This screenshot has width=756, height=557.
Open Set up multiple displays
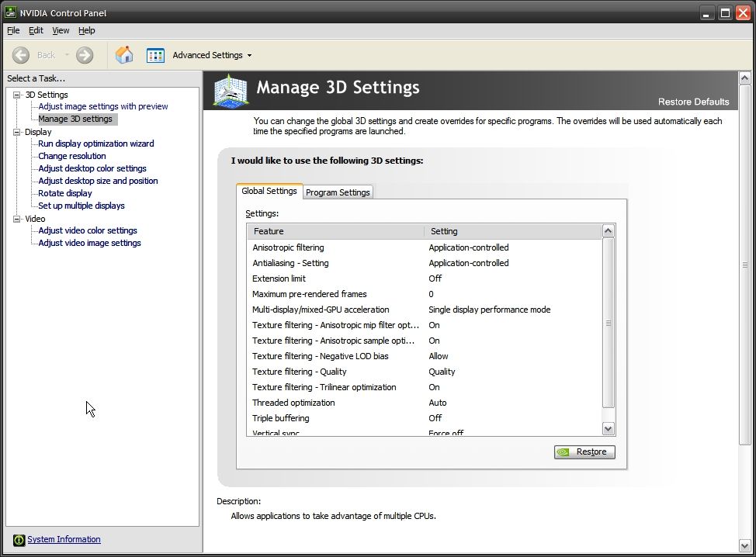(81, 206)
